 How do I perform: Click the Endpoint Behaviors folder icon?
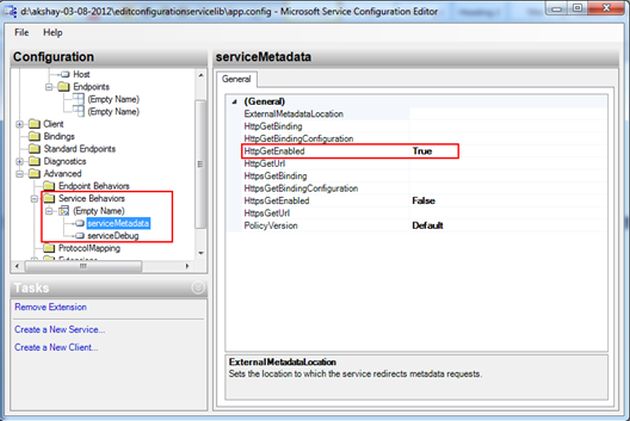49,186
